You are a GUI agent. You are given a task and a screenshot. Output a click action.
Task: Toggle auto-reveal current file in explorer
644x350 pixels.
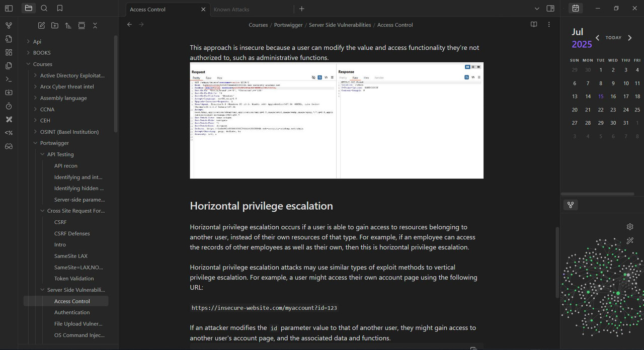pyautogui.click(x=82, y=25)
